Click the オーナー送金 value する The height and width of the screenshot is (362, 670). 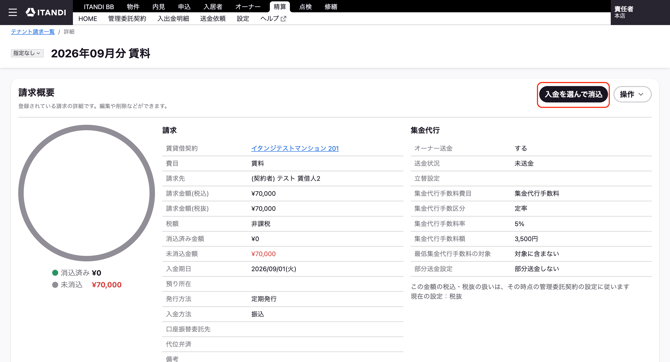click(521, 148)
